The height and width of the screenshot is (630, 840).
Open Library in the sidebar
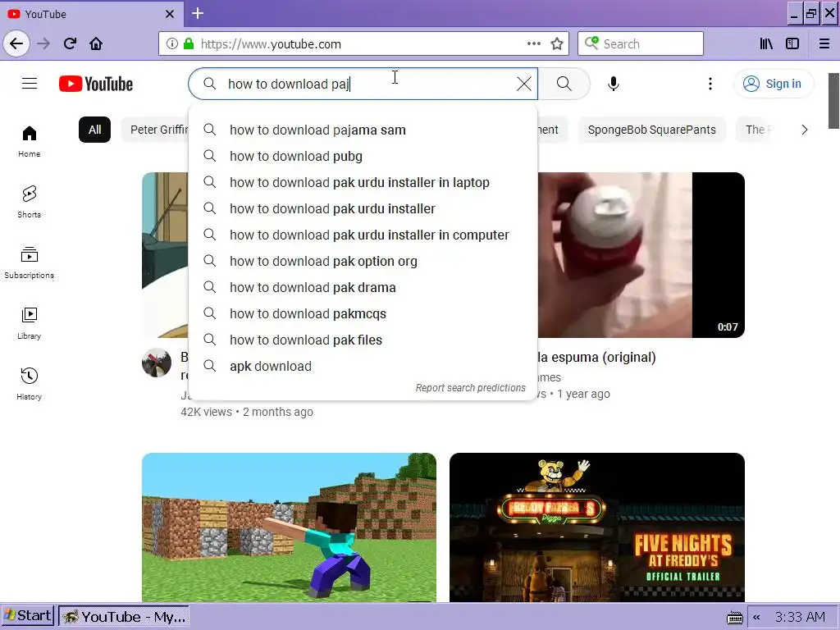[30, 323]
